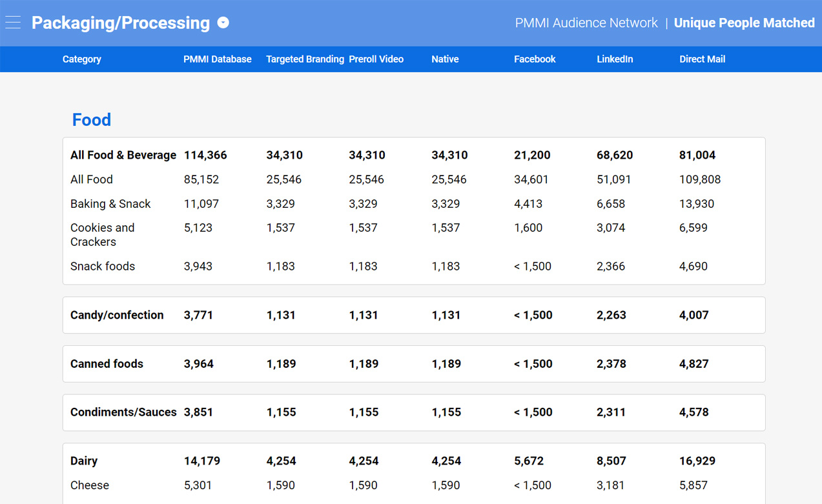Open the PMMI Audience Network link

tap(586, 23)
